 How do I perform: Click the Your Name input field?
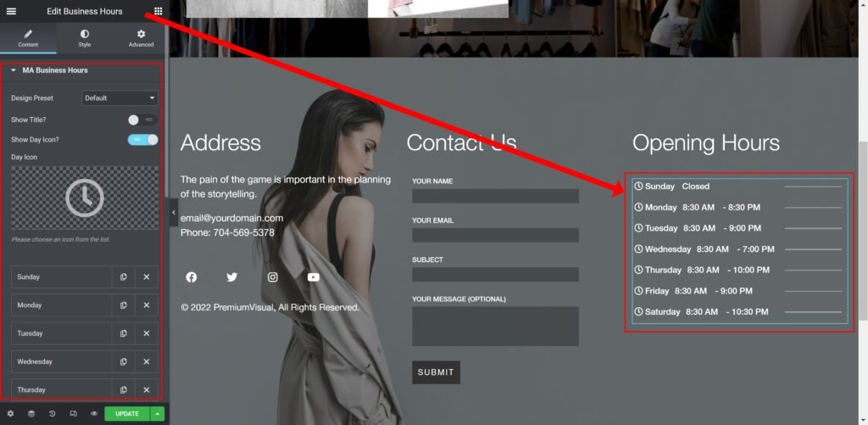(495, 196)
